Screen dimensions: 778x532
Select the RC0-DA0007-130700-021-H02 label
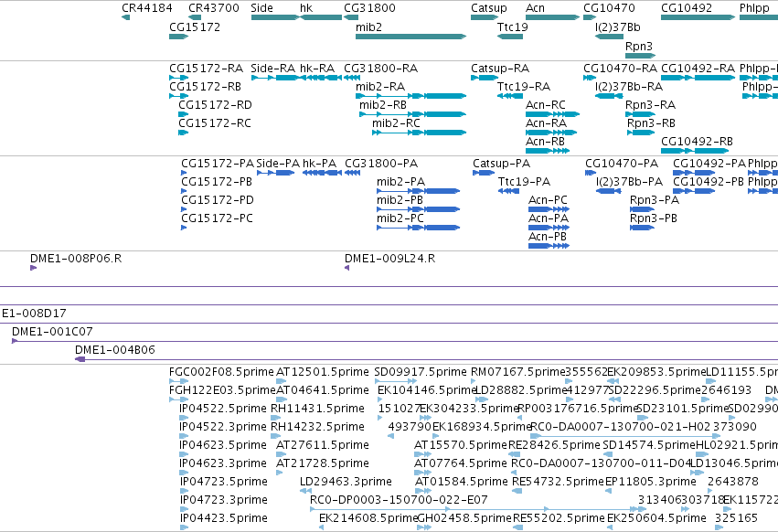click(620, 427)
